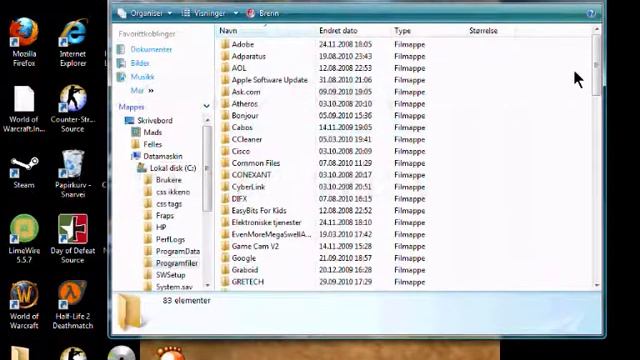
Task: Launch the World of Warcraft desktop shortcut
Action: pyautogui.click(x=24, y=305)
